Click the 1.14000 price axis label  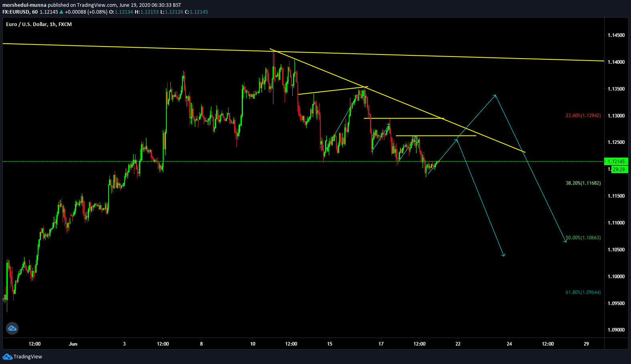(616, 62)
